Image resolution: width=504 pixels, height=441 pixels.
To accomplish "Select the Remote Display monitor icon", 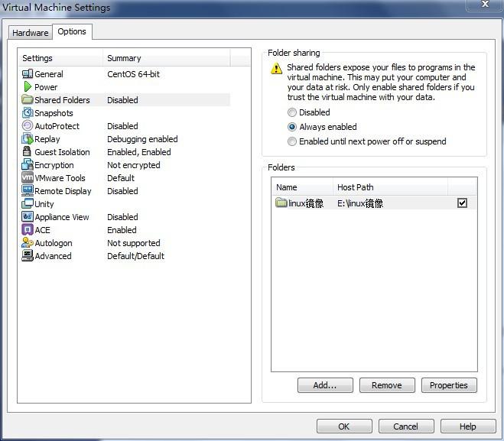I will point(28,191).
